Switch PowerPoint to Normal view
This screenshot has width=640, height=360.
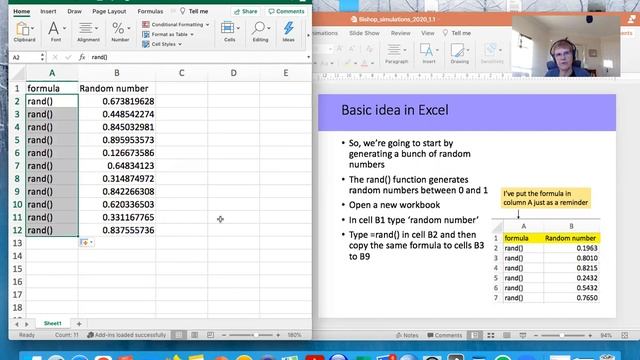(x=474, y=335)
